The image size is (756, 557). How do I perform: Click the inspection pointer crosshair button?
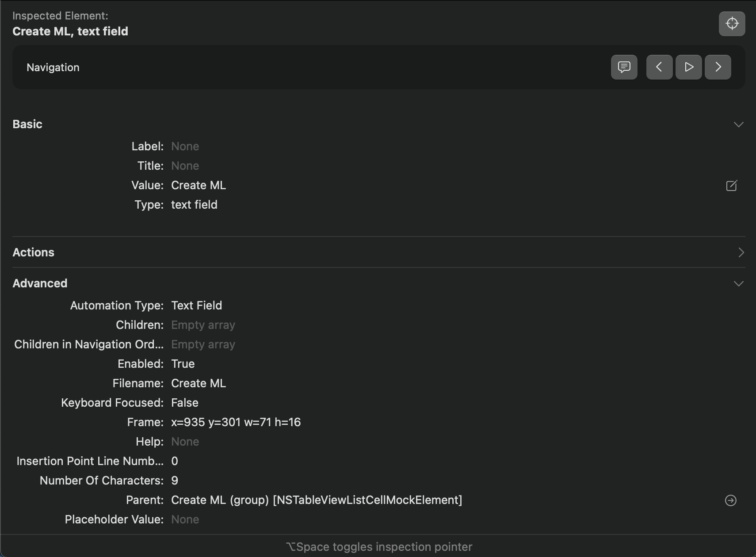(x=732, y=23)
